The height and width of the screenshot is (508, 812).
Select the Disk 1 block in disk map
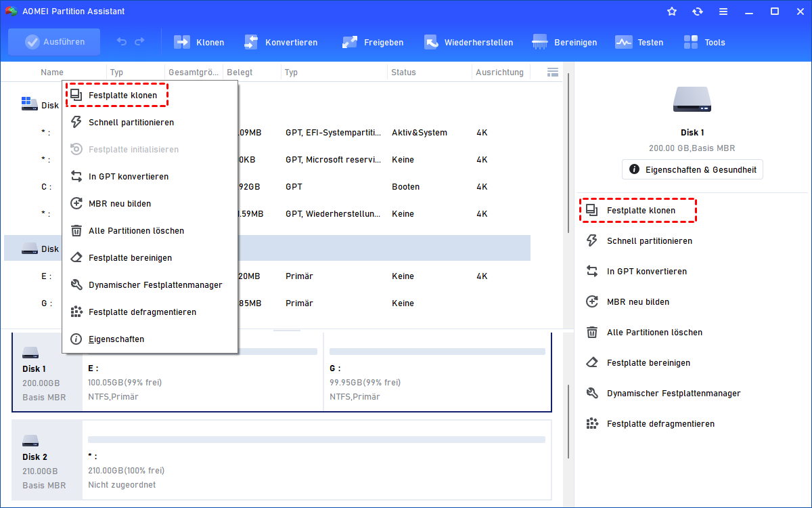[x=47, y=373]
